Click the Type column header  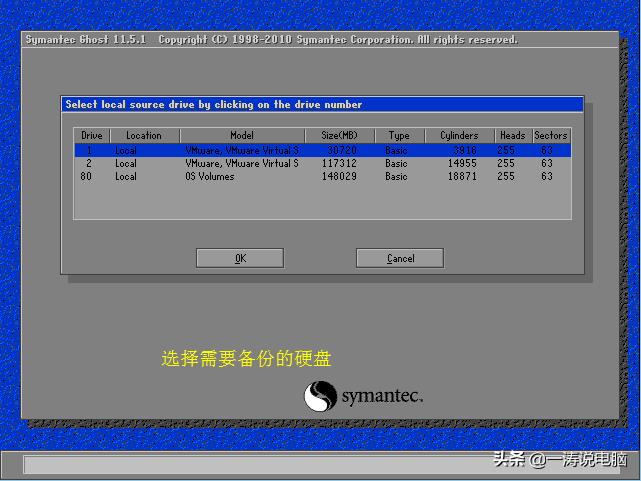pyautogui.click(x=399, y=135)
